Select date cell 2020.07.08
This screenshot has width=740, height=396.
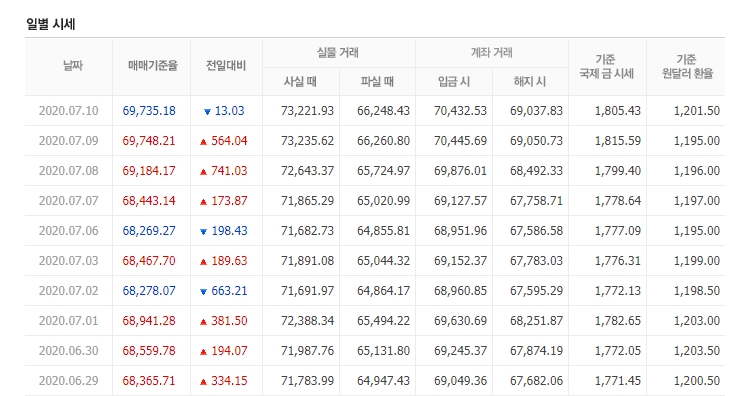(x=68, y=171)
